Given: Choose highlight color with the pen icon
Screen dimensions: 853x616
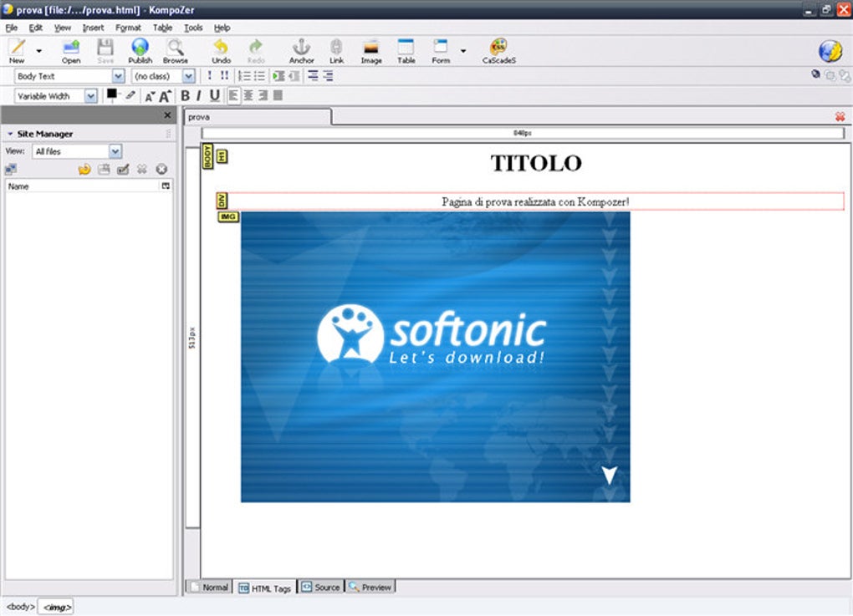Looking at the screenshot, I should pos(130,95).
